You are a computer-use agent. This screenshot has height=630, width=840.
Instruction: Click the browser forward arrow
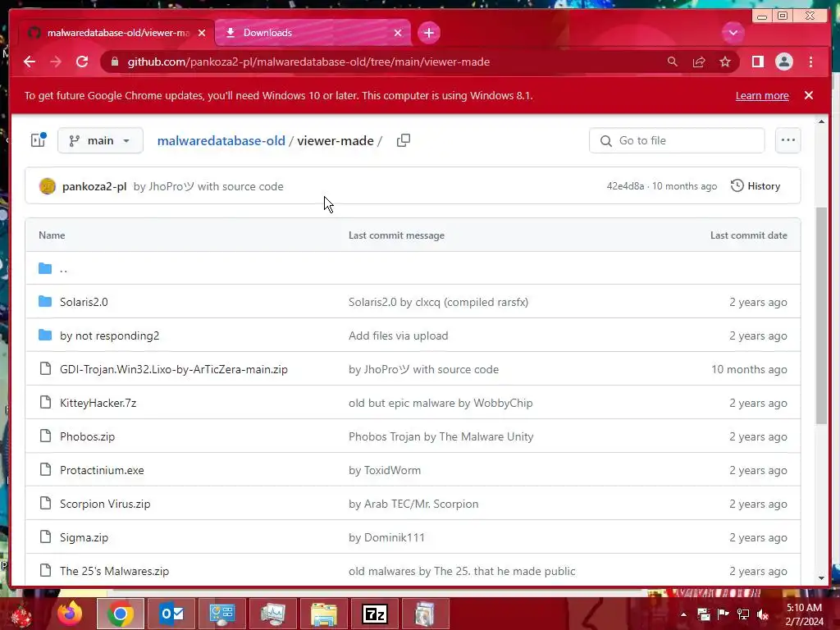coord(56,62)
